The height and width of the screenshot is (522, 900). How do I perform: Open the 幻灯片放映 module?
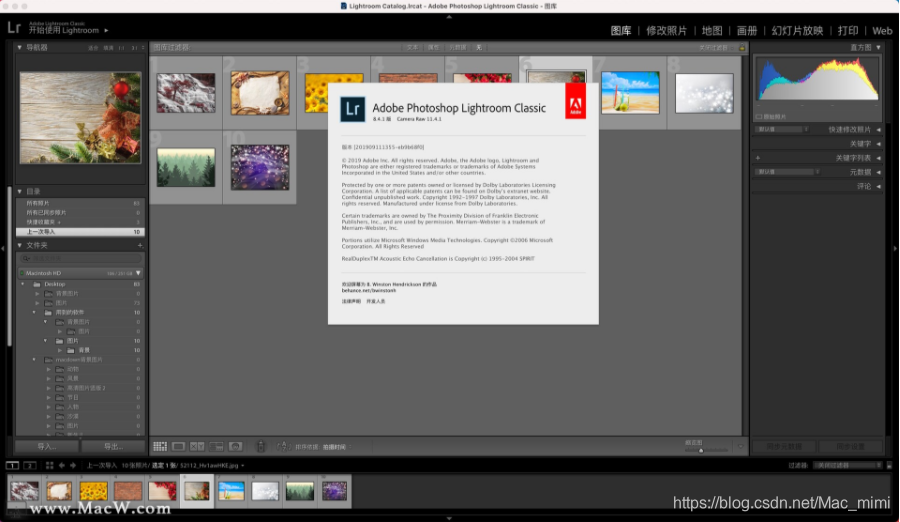point(797,31)
